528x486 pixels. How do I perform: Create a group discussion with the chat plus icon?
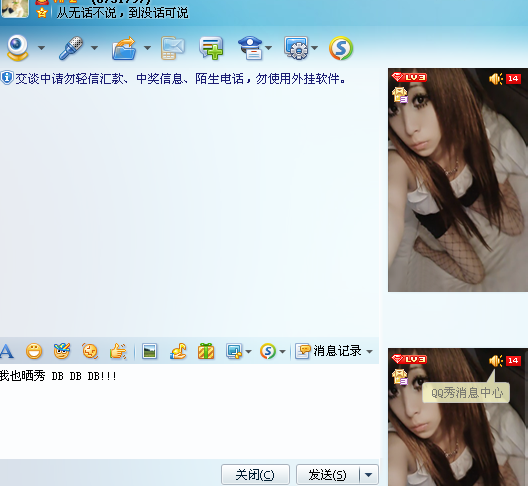211,48
